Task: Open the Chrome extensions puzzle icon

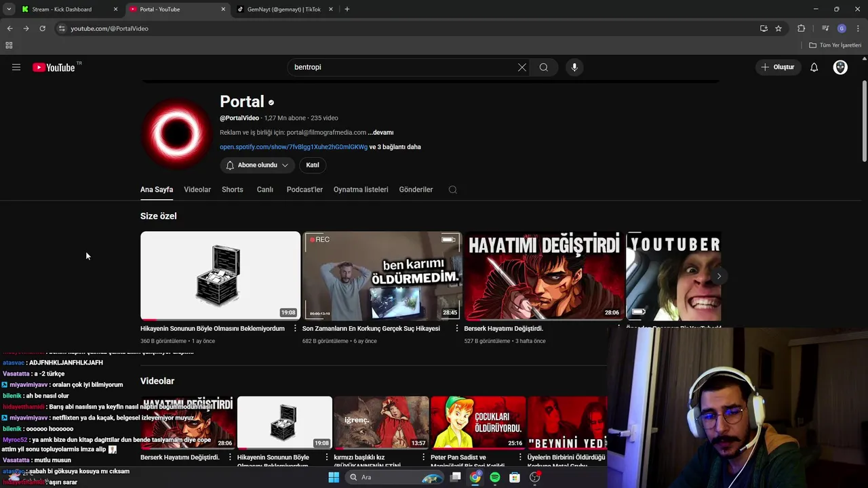Action: pyautogui.click(x=802, y=28)
